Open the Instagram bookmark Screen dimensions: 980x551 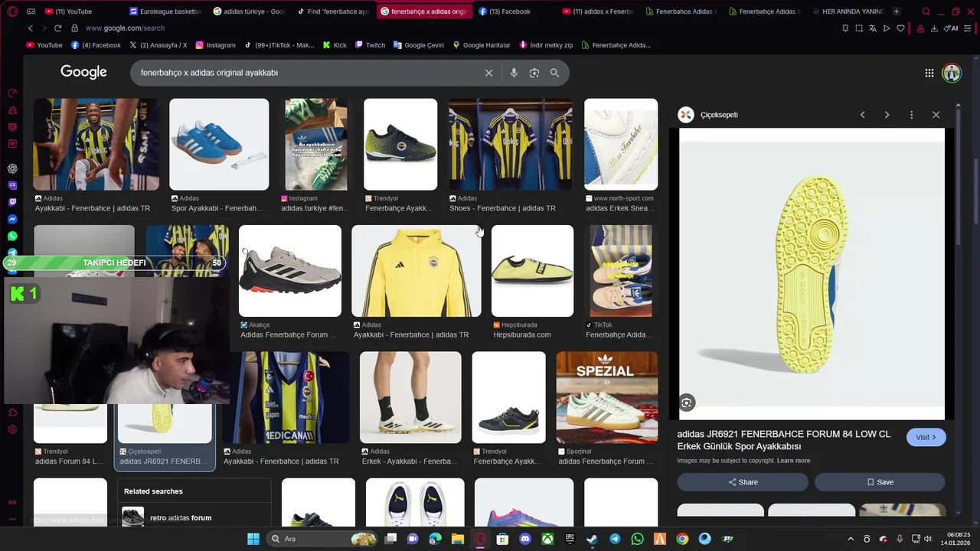215,45
